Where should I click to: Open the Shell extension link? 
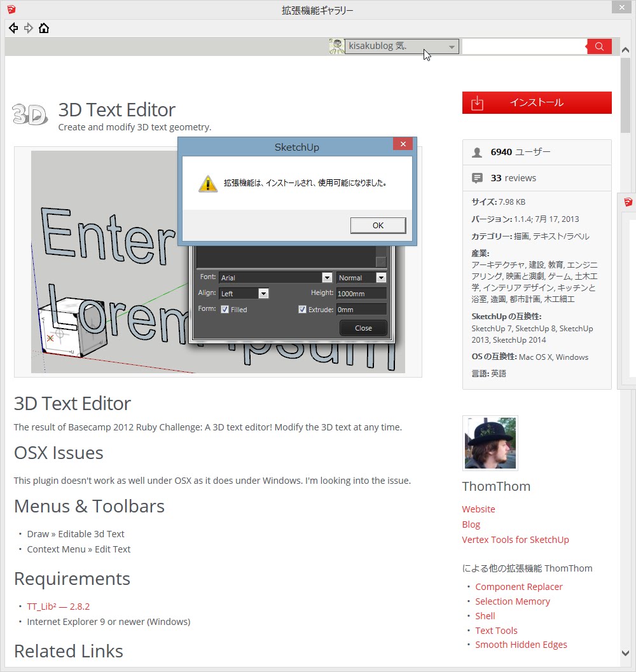pos(485,616)
